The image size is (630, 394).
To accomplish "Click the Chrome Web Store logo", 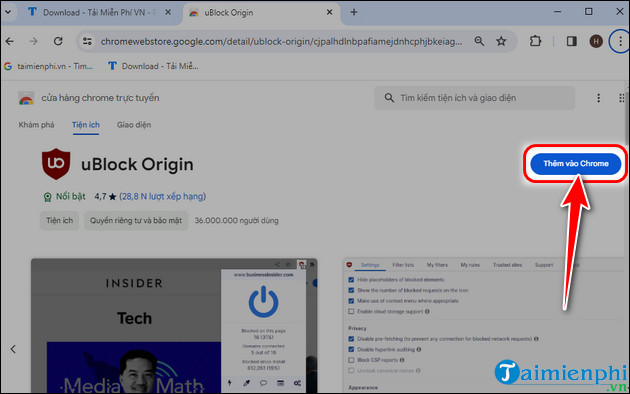I will (26, 98).
